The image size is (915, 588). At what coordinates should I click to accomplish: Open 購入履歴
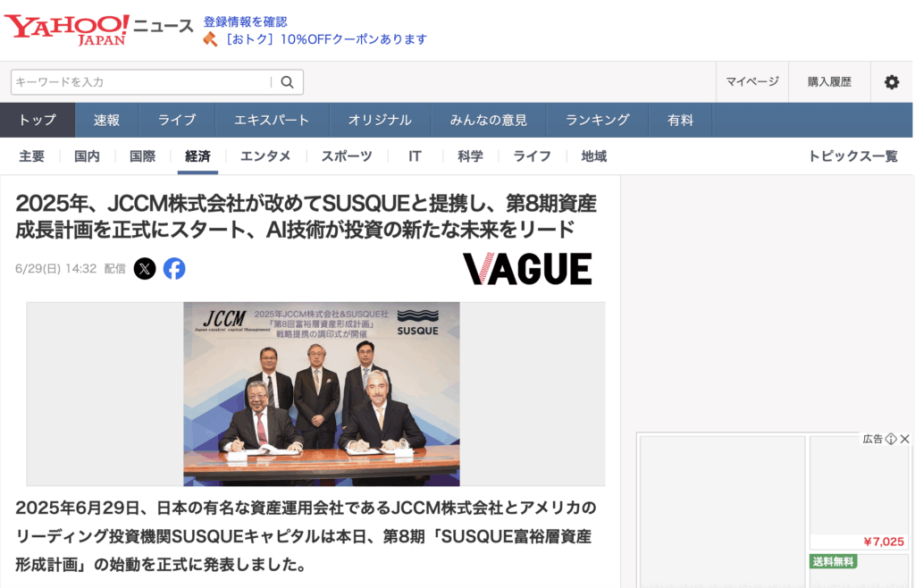point(828,81)
